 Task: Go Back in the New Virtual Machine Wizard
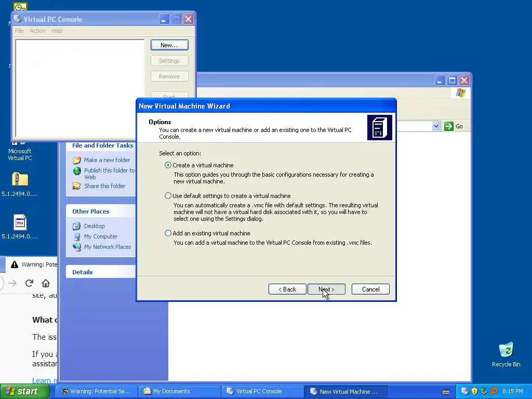[x=287, y=289]
